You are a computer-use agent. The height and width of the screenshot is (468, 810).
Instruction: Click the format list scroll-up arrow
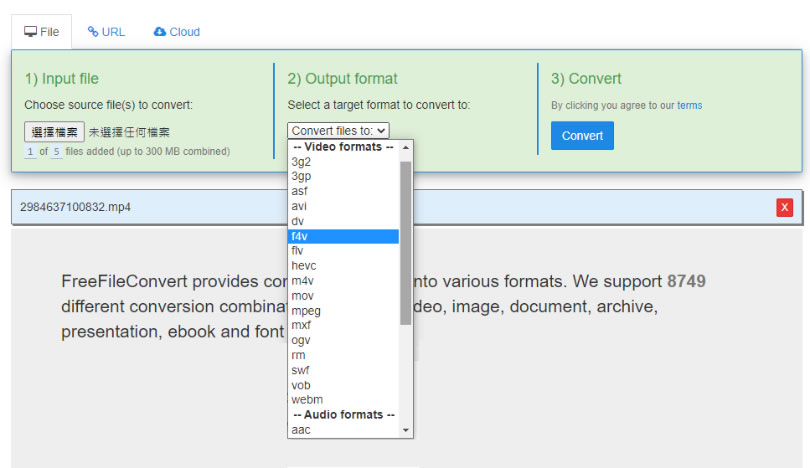406,147
